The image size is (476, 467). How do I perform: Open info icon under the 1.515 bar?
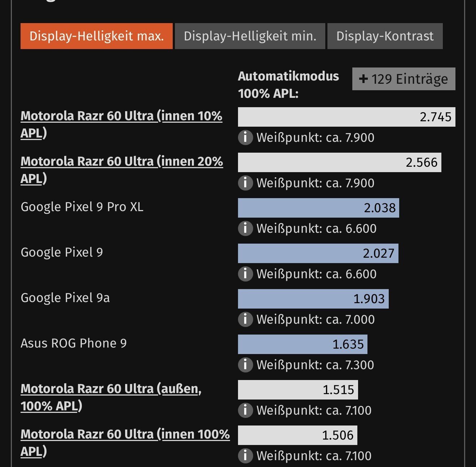point(245,410)
